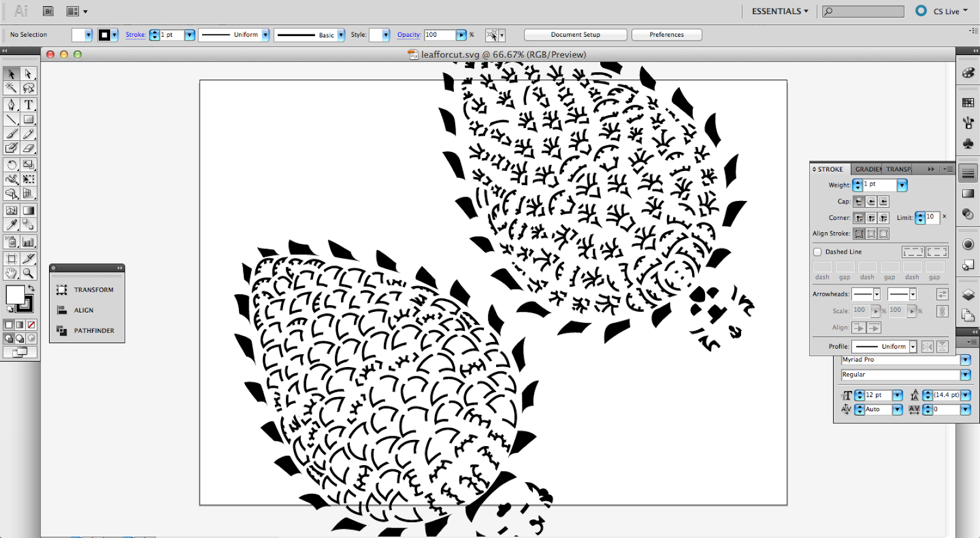Choose the Magic Wand tool
This screenshot has width=980, height=538.
tap(12, 89)
